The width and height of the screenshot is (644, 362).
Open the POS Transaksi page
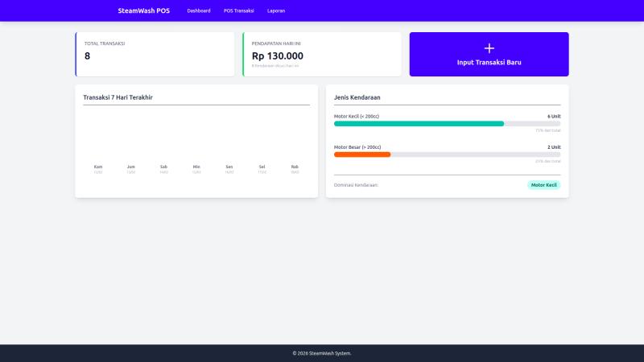[x=238, y=10]
